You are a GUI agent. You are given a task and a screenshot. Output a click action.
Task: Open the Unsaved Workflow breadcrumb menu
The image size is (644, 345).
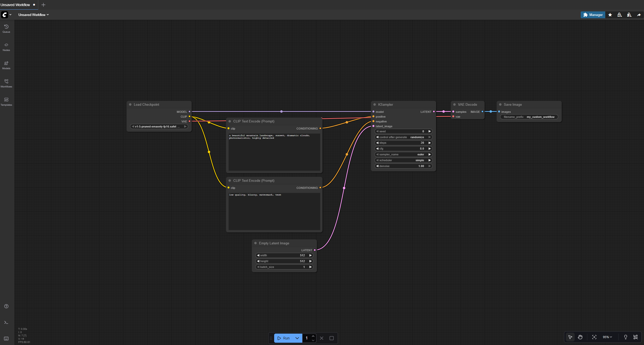pos(33,15)
